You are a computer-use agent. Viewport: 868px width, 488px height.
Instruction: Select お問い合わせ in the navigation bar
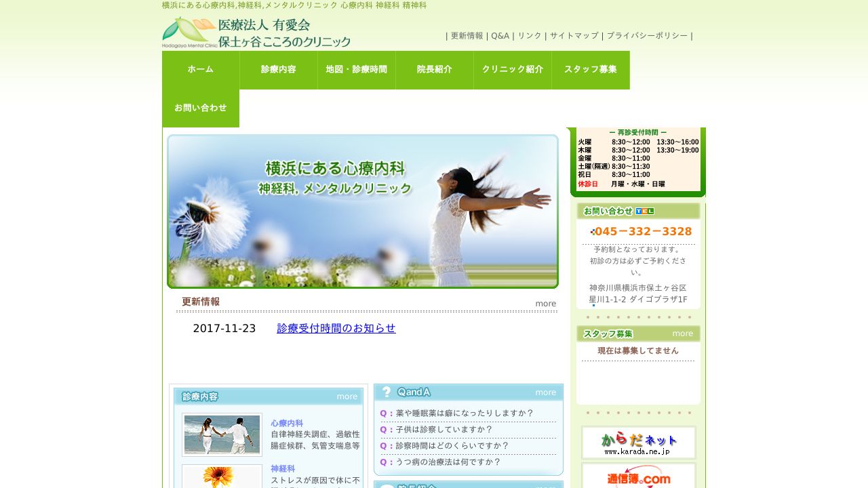(200, 107)
